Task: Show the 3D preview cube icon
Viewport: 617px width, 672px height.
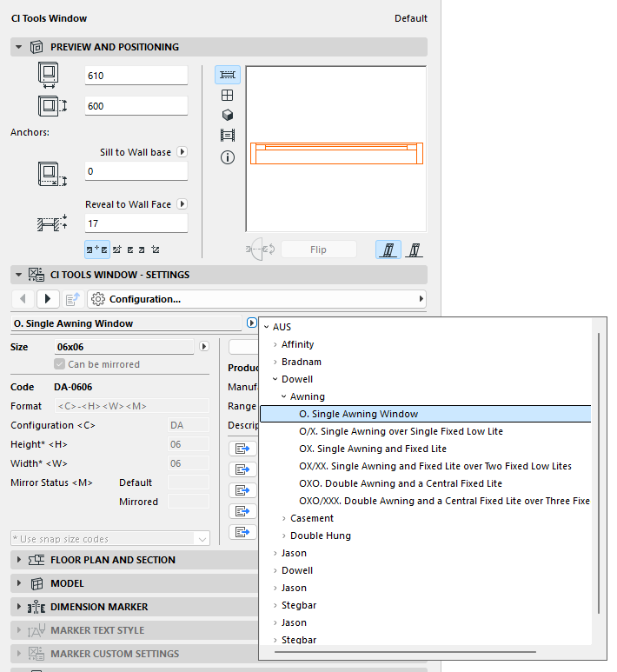Action: (x=228, y=115)
